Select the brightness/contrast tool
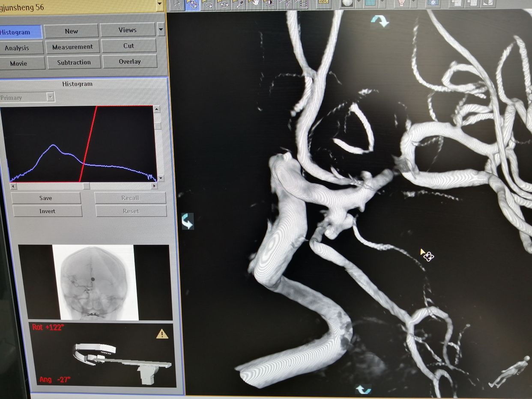 point(269,4)
